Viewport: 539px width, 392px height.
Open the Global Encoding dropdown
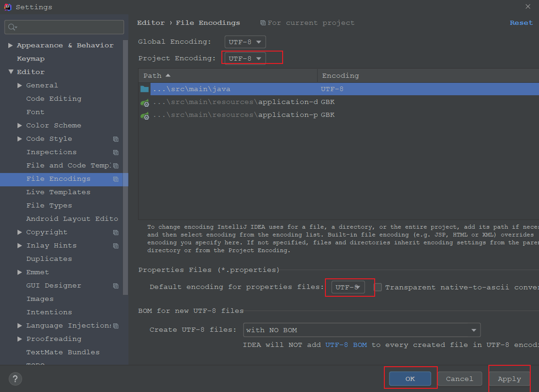(x=245, y=42)
